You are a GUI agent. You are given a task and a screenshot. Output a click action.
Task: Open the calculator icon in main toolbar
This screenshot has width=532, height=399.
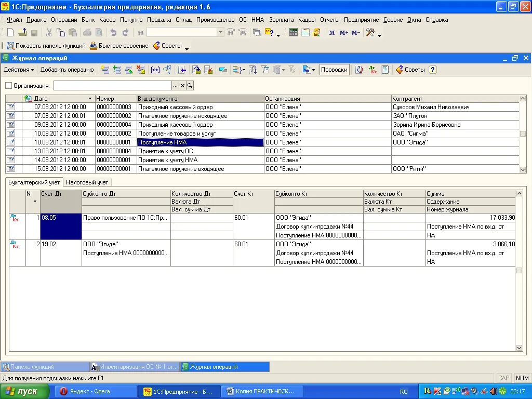294,33
